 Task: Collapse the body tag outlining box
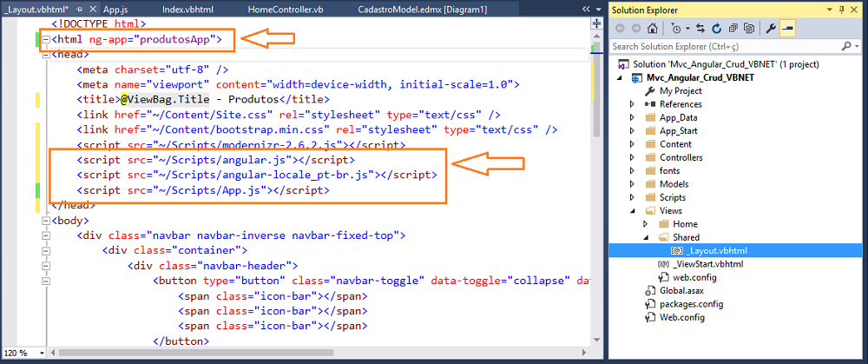(x=46, y=221)
